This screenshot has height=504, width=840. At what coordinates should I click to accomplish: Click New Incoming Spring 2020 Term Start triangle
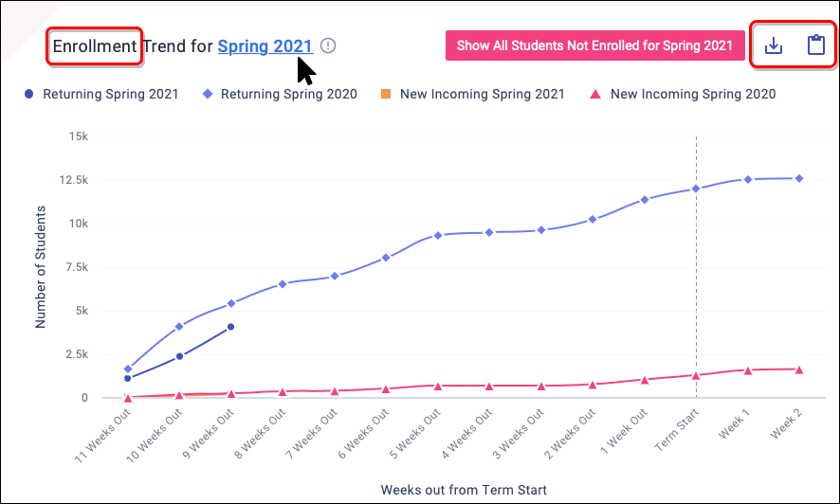coord(696,375)
